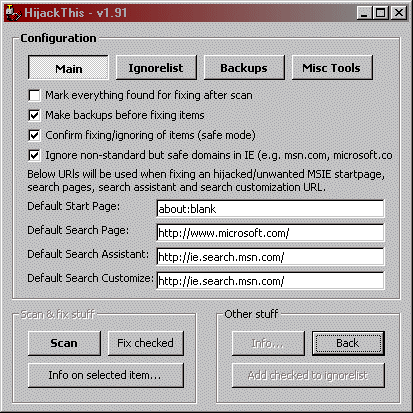Screen dimensions: 413x413
Task: Select the Default Search Assistant text box
Action: 270,257
